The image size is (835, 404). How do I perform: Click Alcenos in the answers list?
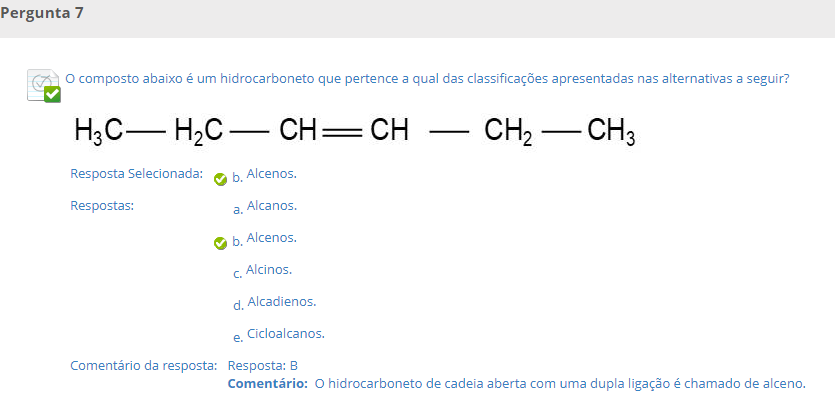272,238
